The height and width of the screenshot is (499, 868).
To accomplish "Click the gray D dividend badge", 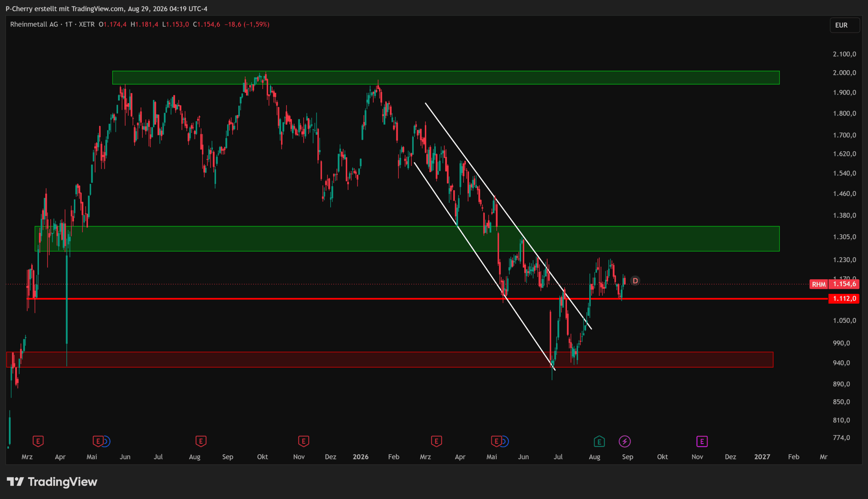I will pyautogui.click(x=635, y=281).
